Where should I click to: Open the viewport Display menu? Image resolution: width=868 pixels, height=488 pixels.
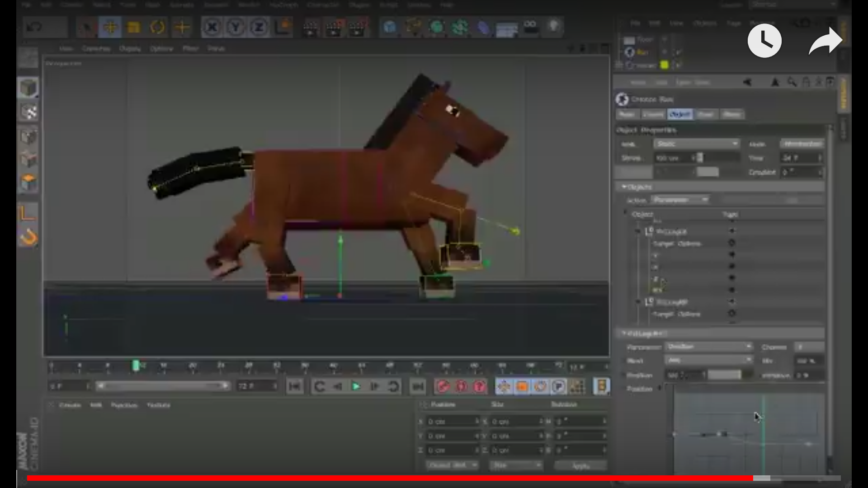[130, 48]
